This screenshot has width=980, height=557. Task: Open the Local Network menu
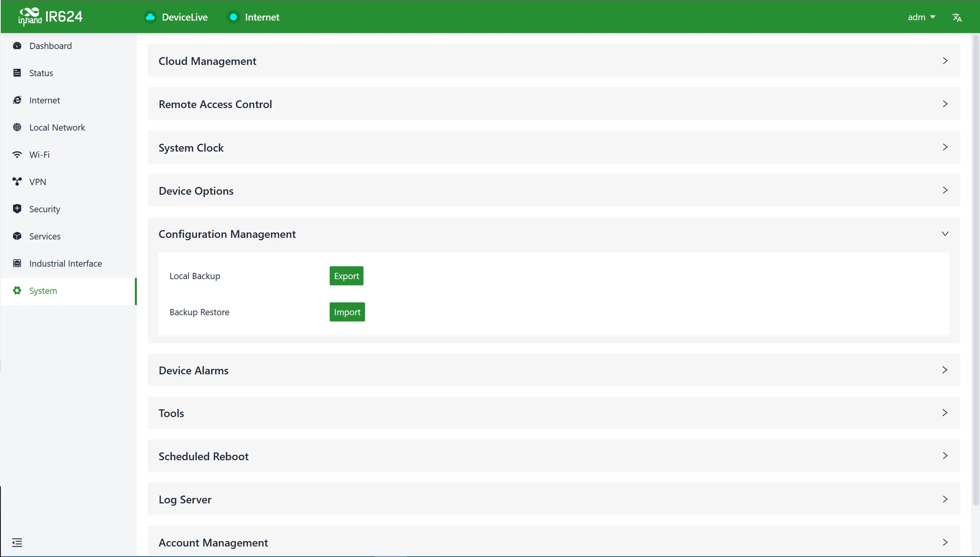68,127
